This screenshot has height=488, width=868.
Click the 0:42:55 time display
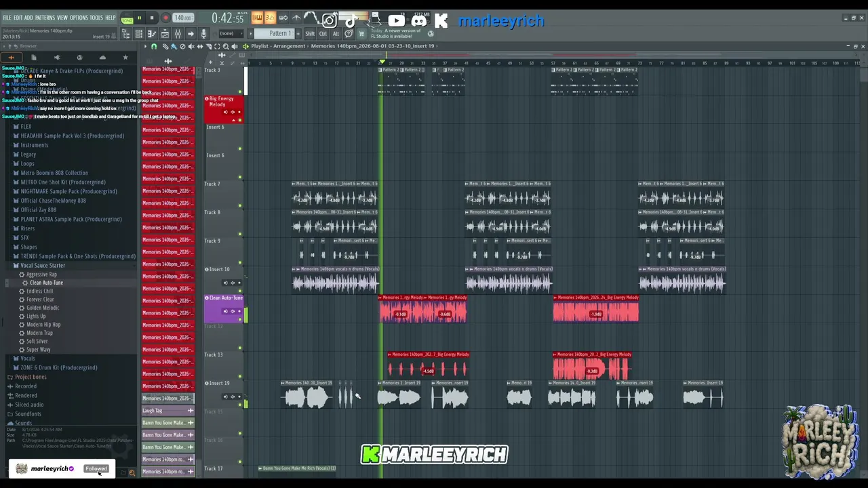227,18
